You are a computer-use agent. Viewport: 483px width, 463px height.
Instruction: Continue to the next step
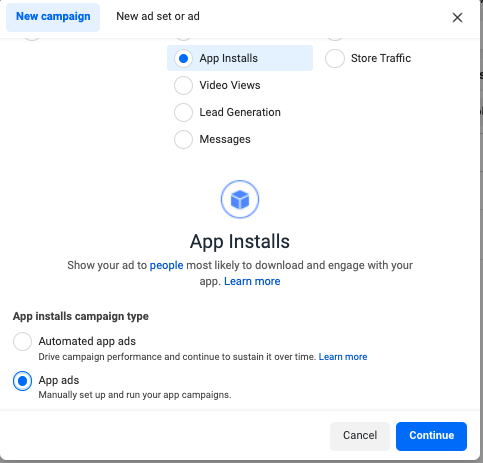[x=431, y=436]
